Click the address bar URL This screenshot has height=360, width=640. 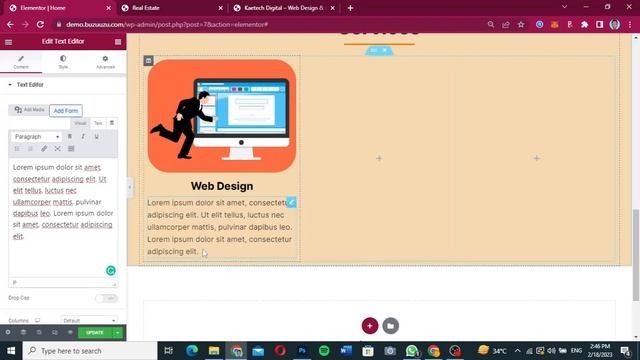pos(167,24)
